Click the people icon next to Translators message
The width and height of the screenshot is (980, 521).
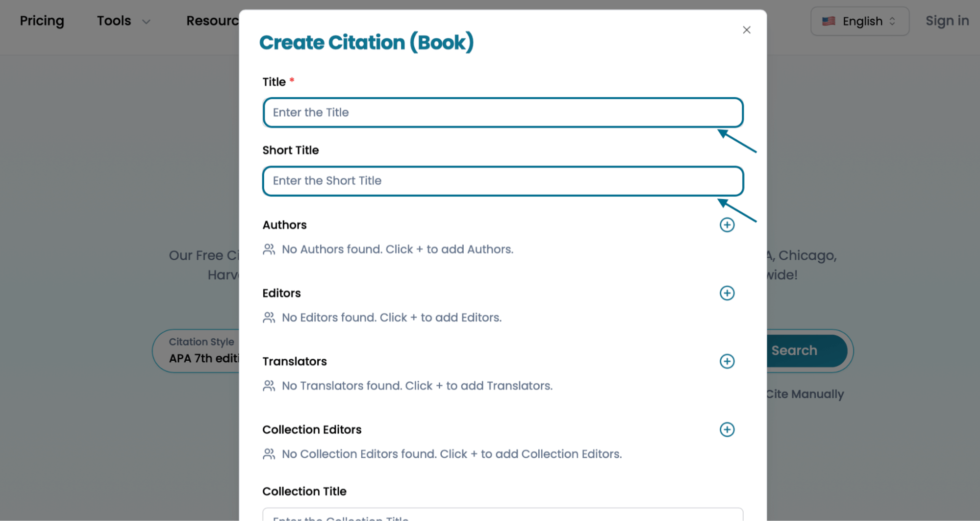[268, 386]
